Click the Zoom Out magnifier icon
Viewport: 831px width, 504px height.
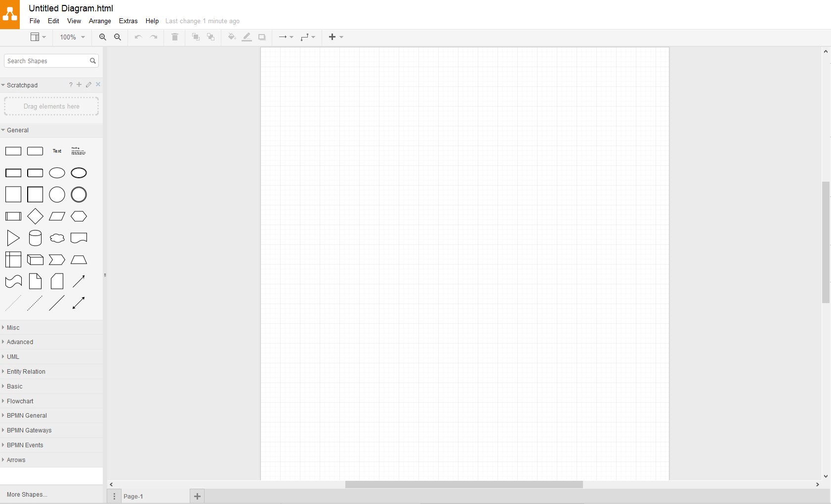[x=118, y=37]
